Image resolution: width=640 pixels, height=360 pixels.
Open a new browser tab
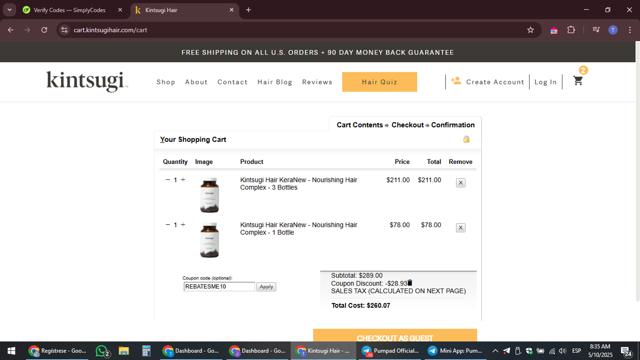coord(248,10)
